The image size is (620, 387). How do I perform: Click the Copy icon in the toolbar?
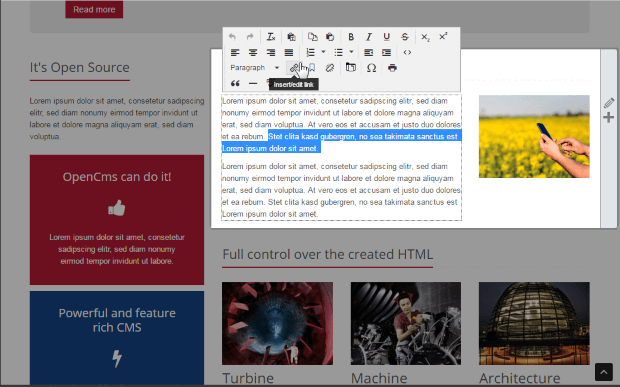click(x=312, y=37)
